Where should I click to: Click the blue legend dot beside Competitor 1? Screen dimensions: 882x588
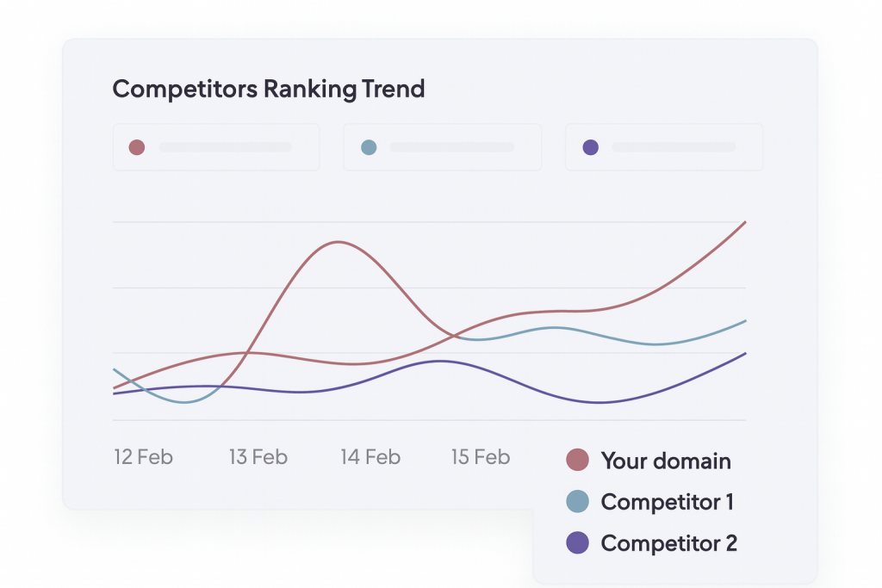(577, 501)
